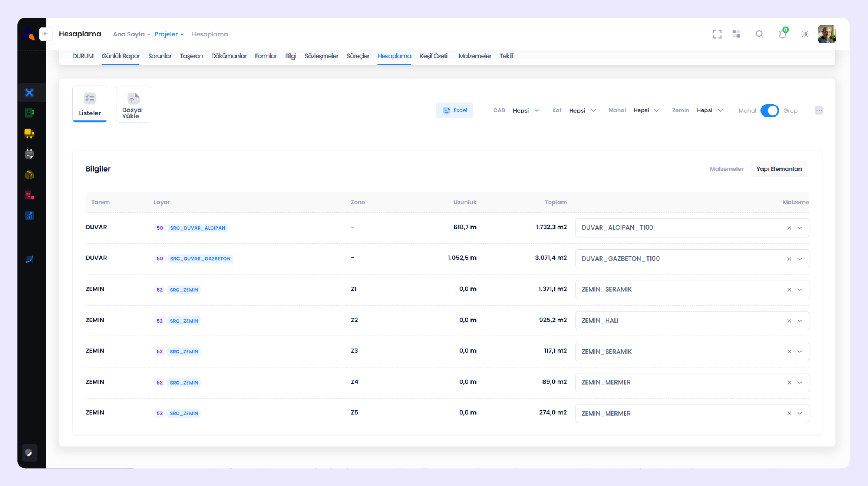Switch theme with the sun icon

(x=805, y=34)
